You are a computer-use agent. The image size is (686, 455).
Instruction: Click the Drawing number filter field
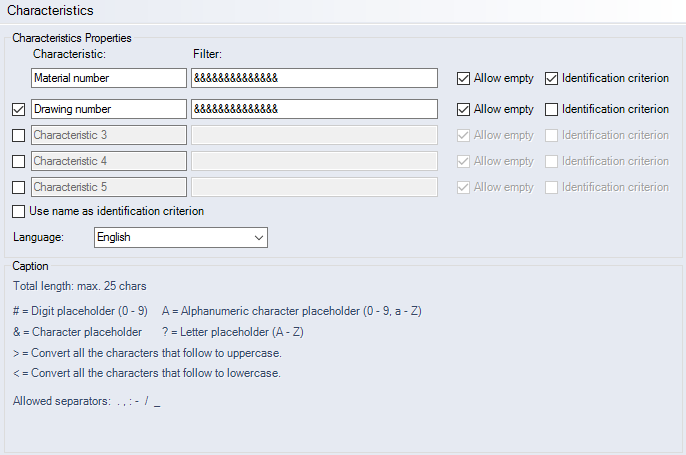click(x=314, y=109)
